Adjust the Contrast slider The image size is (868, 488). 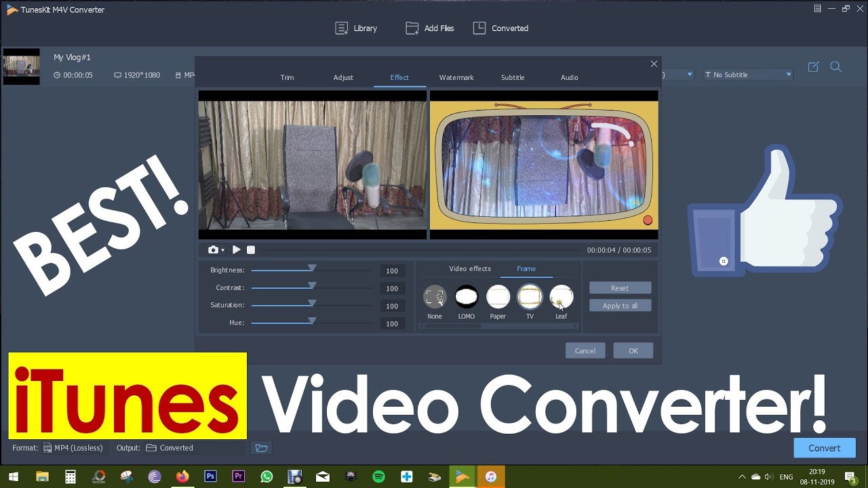pyautogui.click(x=312, y=288)
